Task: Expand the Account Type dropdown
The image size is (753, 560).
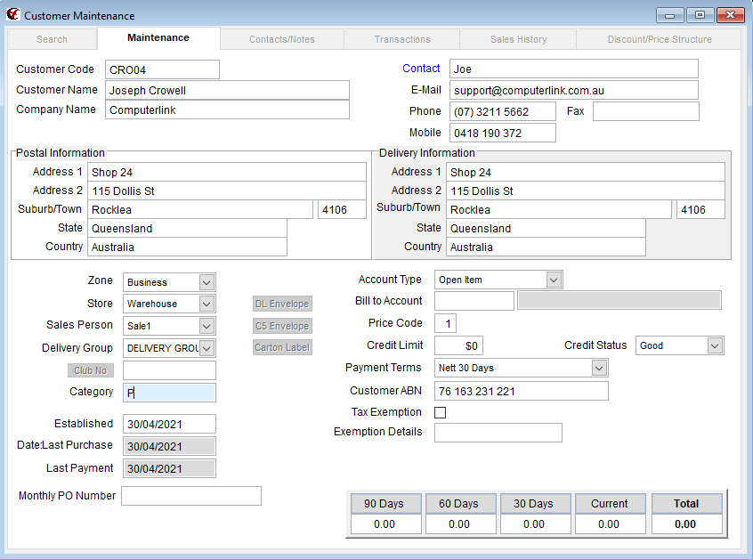Action: coord(554,280)
